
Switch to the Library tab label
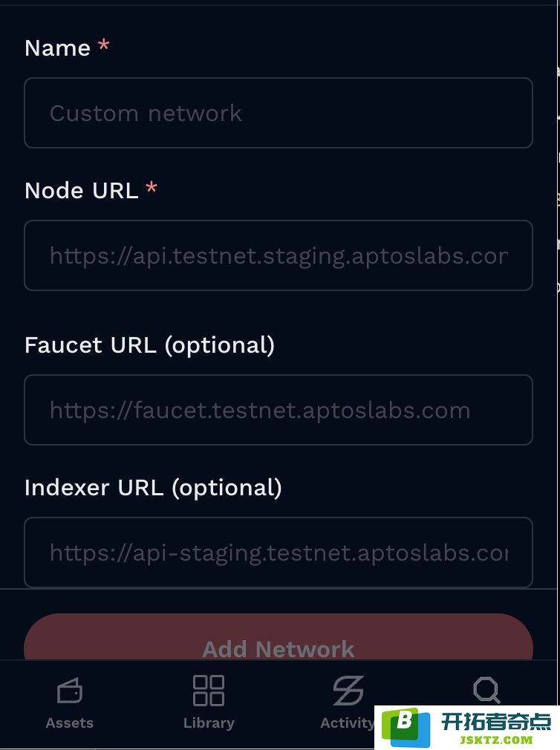click(x=209, y=723)
